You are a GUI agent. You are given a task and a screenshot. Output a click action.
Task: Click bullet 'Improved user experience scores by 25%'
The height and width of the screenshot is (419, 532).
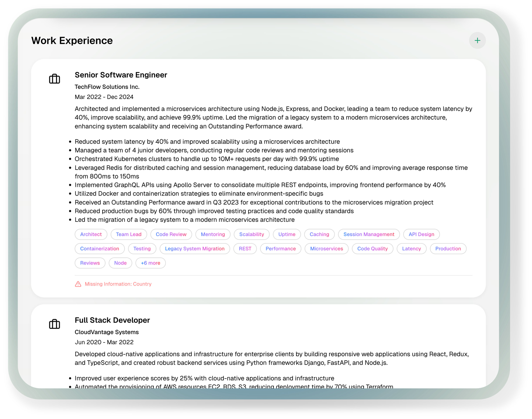tap(204, 378)
